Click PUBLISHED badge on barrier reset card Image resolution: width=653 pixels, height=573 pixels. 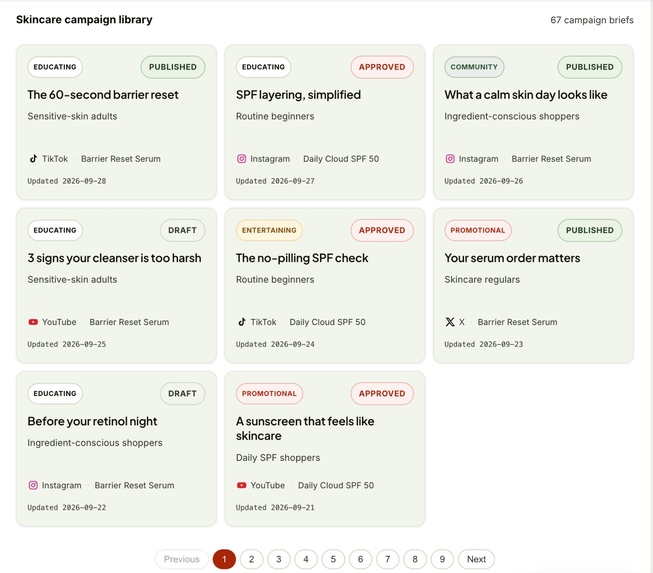(173, 67)
